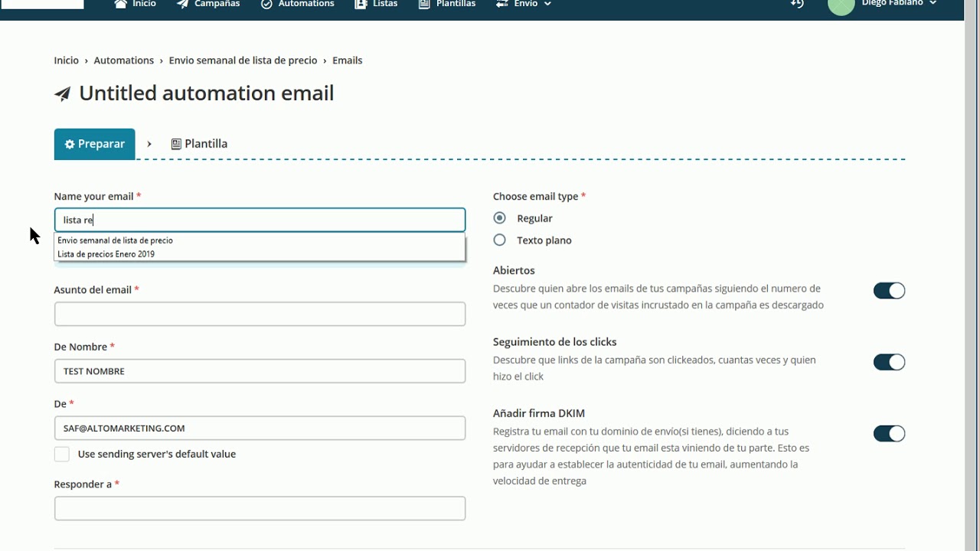Select the Texto plano radio button
This screenshot has height=551, width=980.
click(500, 240)
